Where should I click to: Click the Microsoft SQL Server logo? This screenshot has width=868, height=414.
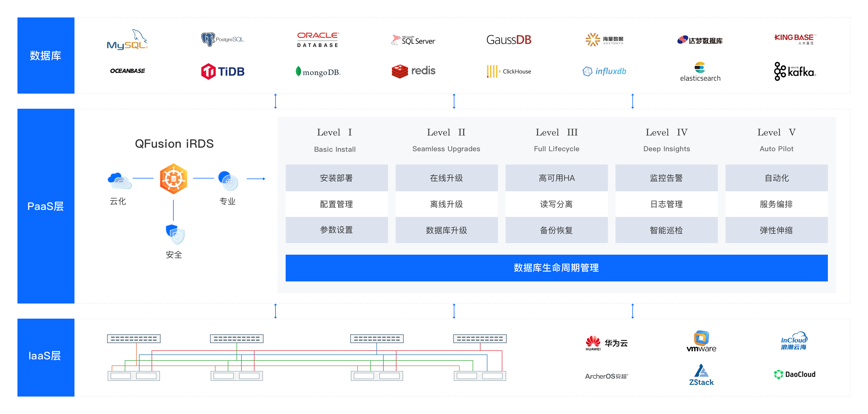click(x=413, y=40)
